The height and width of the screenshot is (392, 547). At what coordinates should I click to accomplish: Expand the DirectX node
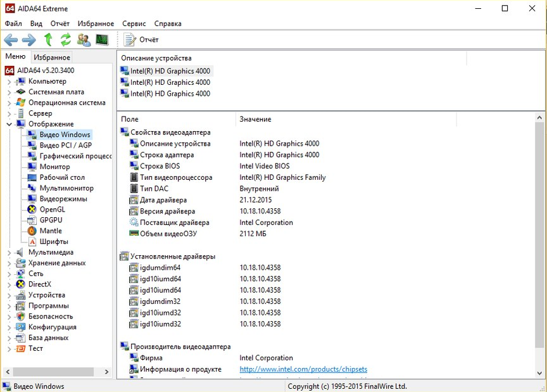[x=9, y=285]
